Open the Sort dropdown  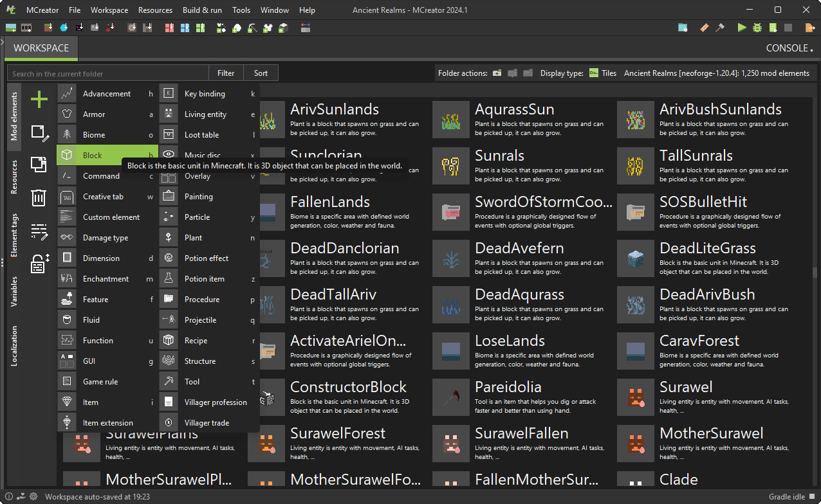click(261, 73)
